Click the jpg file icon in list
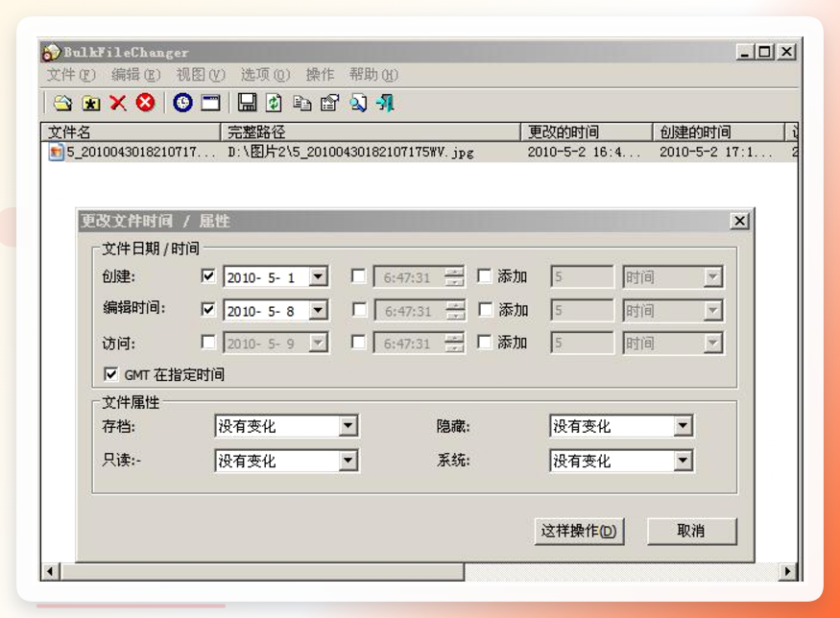The width and height of the screenshot is (840, 618). coord(56,152)
